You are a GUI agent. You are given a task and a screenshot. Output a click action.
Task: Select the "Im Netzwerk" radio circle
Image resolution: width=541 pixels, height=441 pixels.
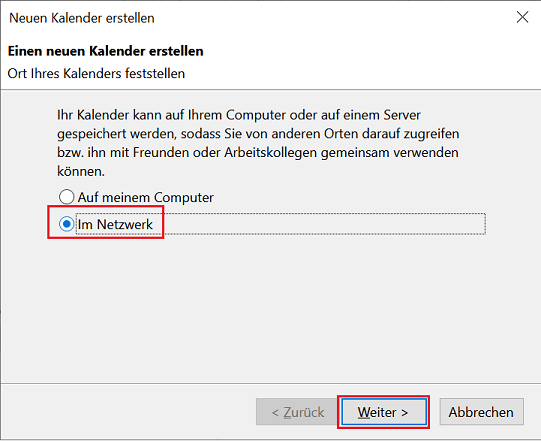click(x=66, y=224)
